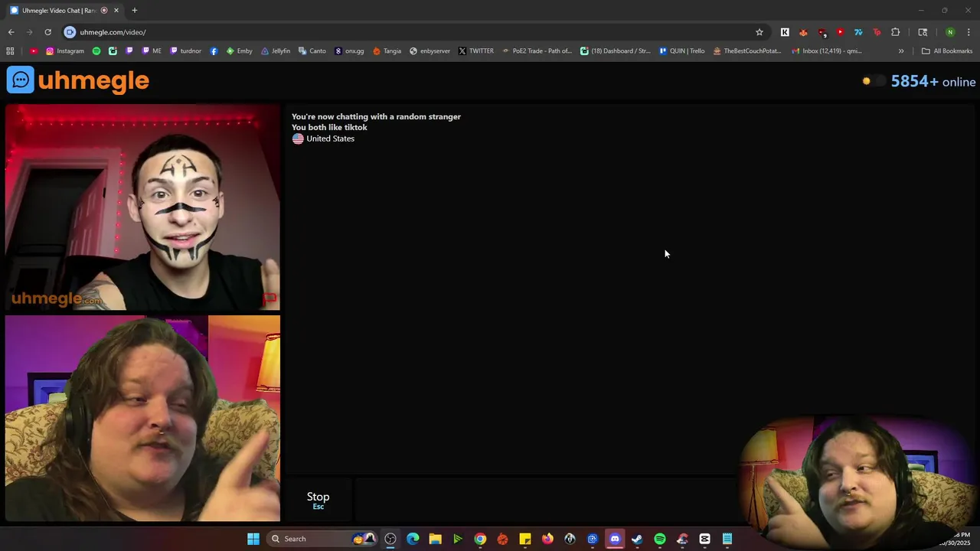
Task: Click the 'You both like tiktok' text
Action: pyautogui.click(x=329, y=127)
